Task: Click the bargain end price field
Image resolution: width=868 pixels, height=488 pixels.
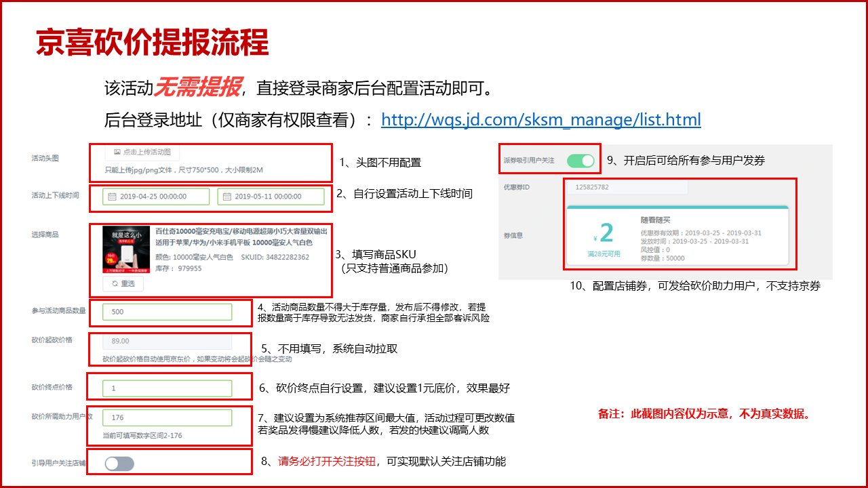Action: pyautogui.click(x=167, y=388)
